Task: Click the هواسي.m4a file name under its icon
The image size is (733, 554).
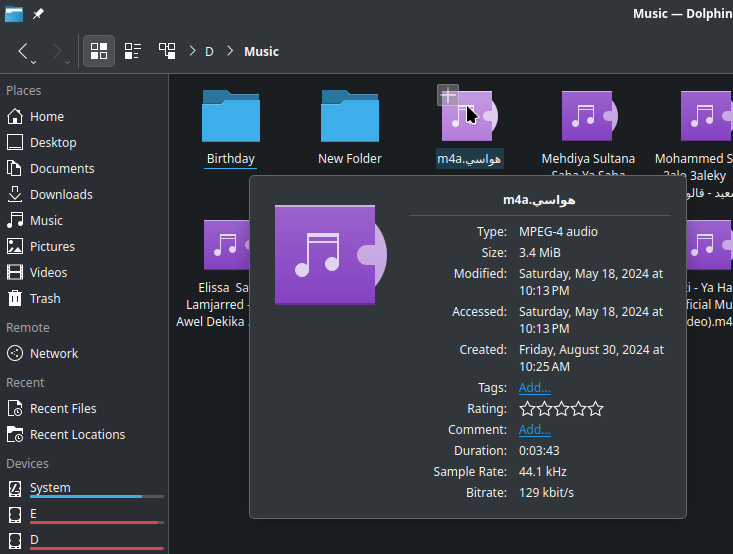Action: pos(469,159)
